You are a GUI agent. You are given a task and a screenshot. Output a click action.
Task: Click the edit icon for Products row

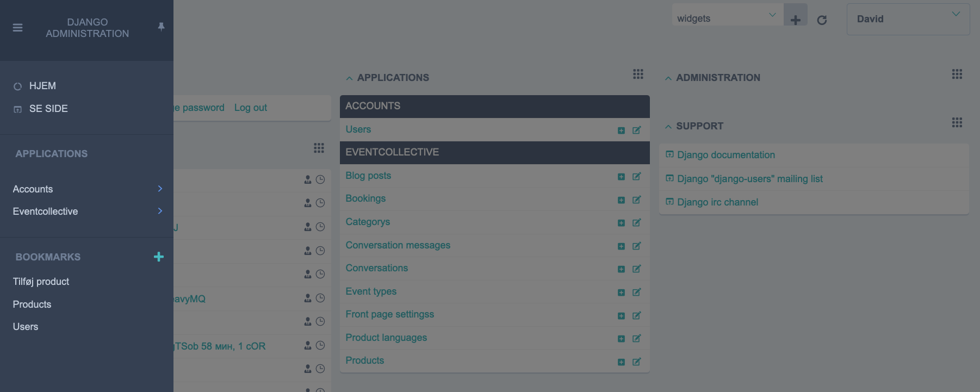point(636,362)
